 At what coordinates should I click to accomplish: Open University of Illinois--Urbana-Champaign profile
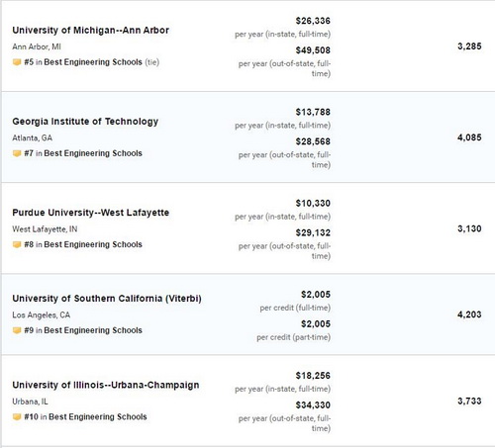coord(106,385)
